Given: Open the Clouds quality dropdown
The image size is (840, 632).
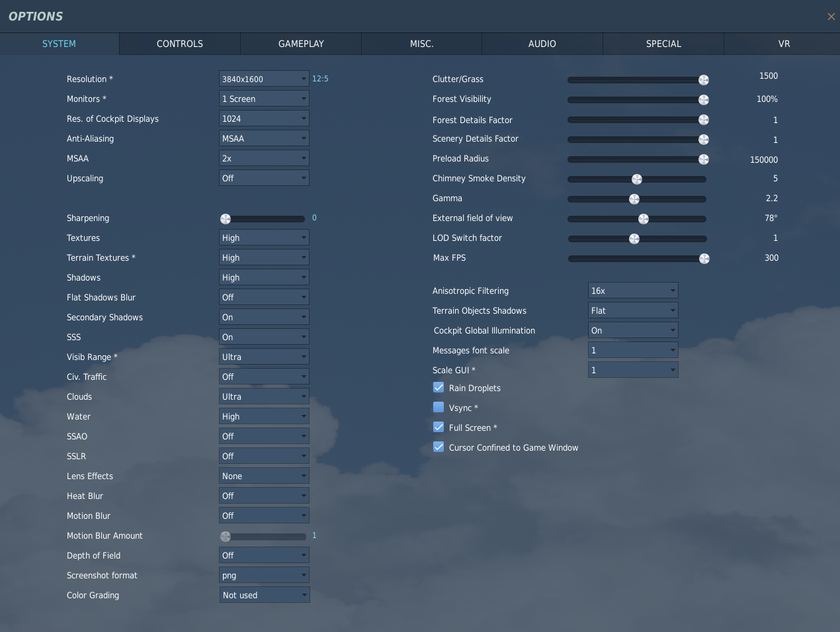Looking at the screenshot, I should [x=264, y=396].
